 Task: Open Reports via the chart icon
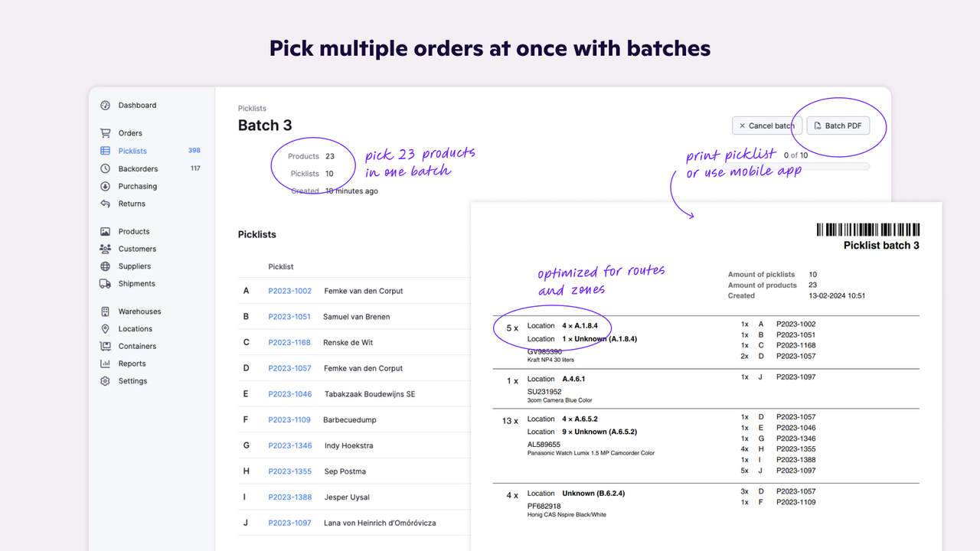tap(104, 364)
